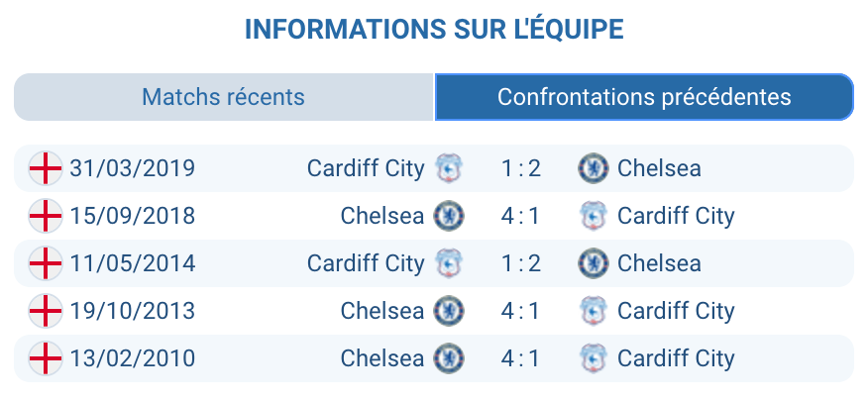This screenshot has width=868, height=400.
Task: Select the 13/02/2010 match date
Action: [x=133, y=358]
